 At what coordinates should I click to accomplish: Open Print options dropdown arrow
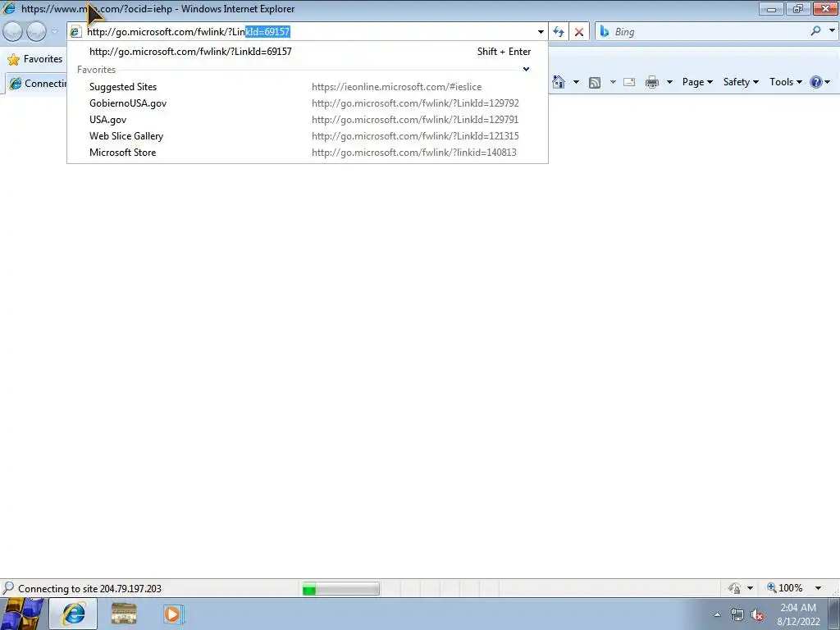[669, 83]
